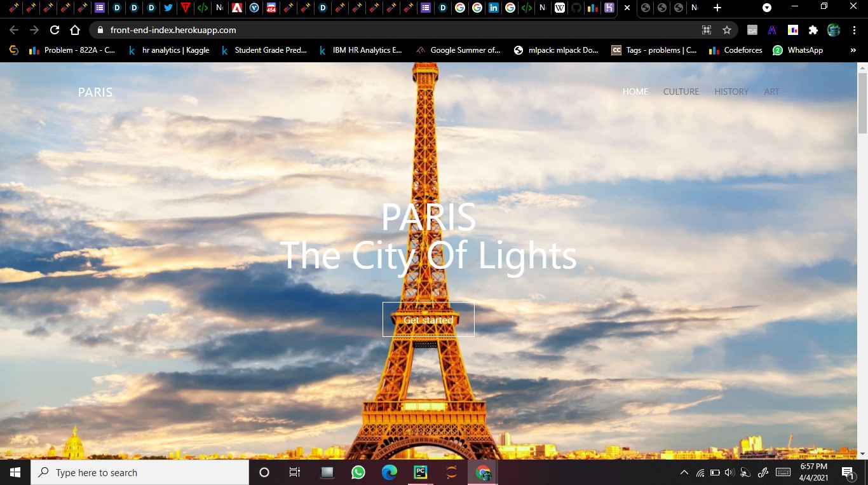
Task: Go to the browser home page
Action: coord(75,30)
